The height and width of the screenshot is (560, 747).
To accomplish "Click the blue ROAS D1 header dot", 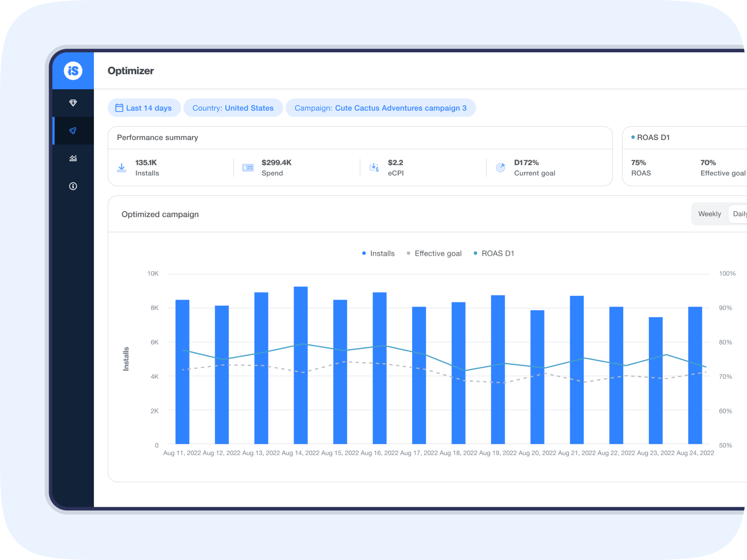I will [633, 137].
